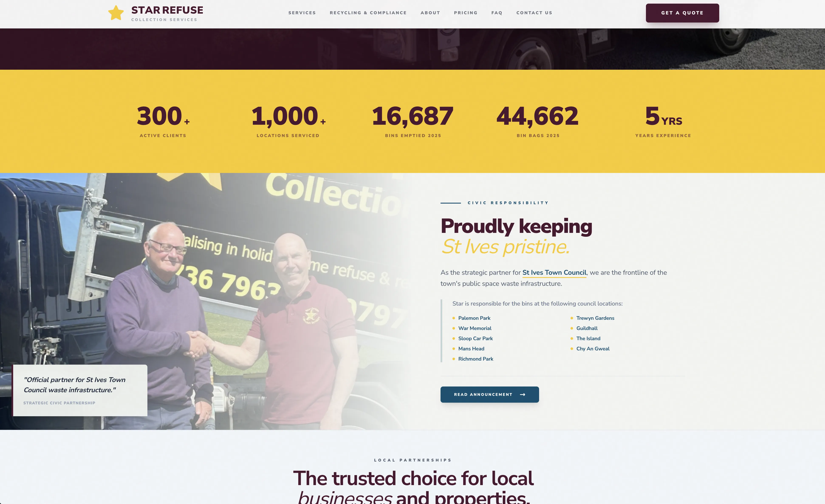825x504 pixels.
Task: Click the 300+ active clients statistic
Action: pos(163,120)
